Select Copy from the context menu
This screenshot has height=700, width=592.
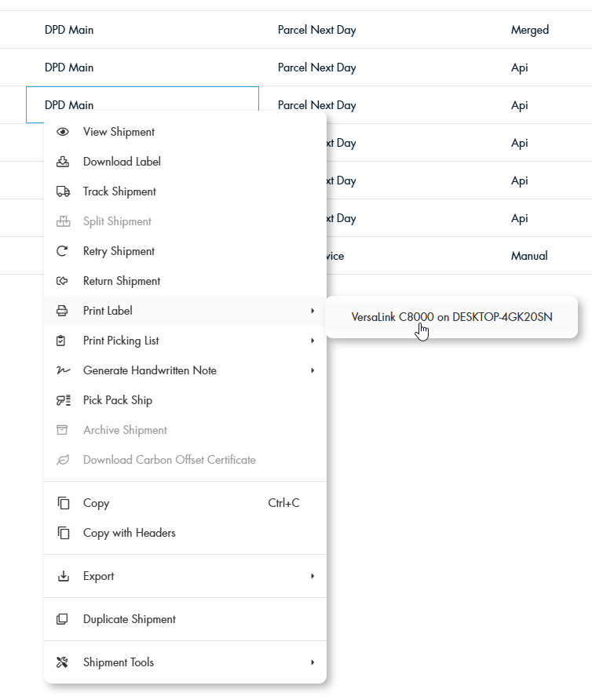click(x=96, y=503)
